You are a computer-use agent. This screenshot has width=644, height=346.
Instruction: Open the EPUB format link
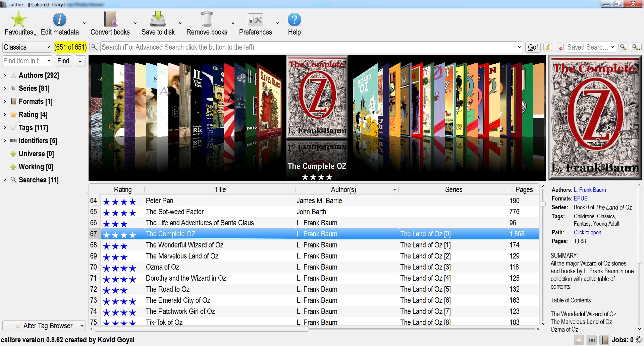(581, 198)
